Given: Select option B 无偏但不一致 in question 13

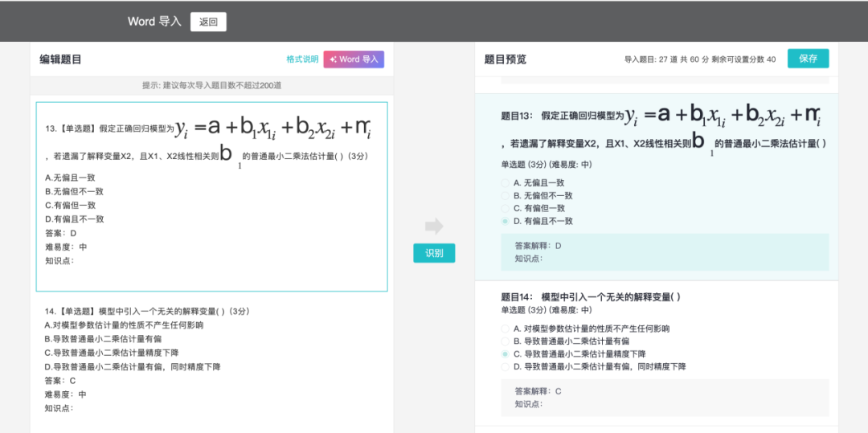Looking at the screenshot, I should point(506,196).
